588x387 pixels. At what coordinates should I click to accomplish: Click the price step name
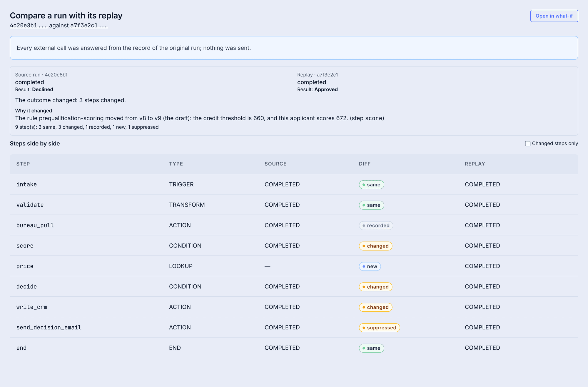point(25,266)
